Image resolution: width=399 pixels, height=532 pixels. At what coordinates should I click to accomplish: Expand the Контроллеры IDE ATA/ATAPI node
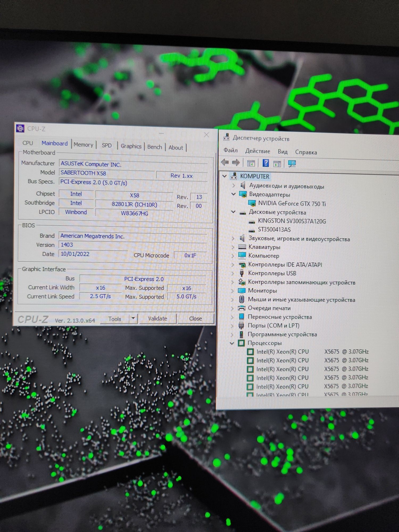click(x=233, y=264)
